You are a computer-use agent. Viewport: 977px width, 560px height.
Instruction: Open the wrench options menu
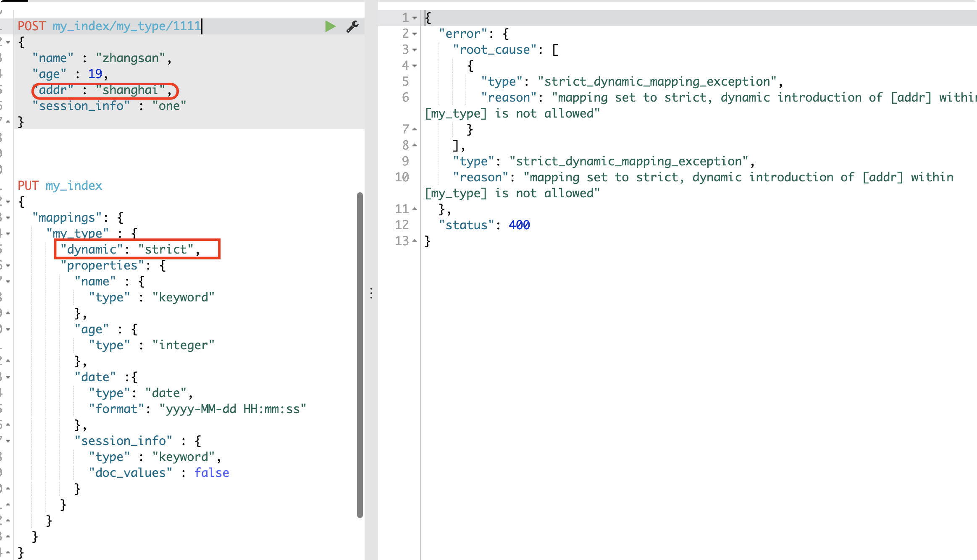point(352,26)
